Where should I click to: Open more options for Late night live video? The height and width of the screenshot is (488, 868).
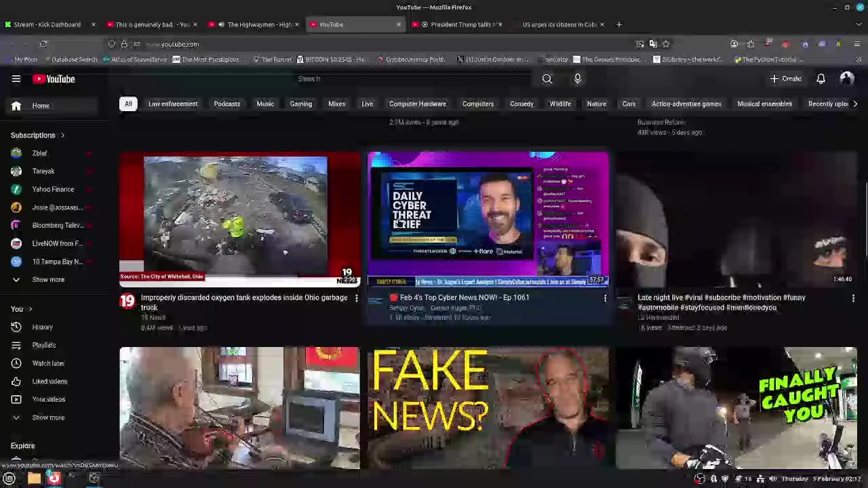click(853, 298)
